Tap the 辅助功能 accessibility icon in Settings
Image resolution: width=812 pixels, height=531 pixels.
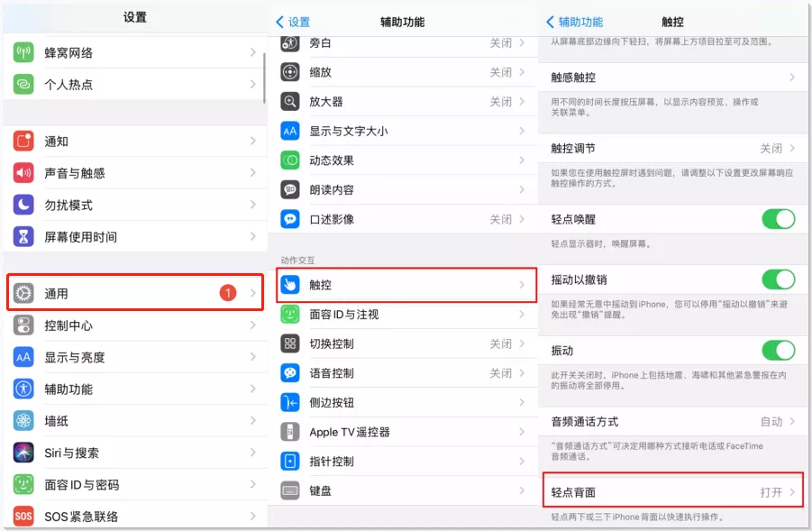(23, 389)
